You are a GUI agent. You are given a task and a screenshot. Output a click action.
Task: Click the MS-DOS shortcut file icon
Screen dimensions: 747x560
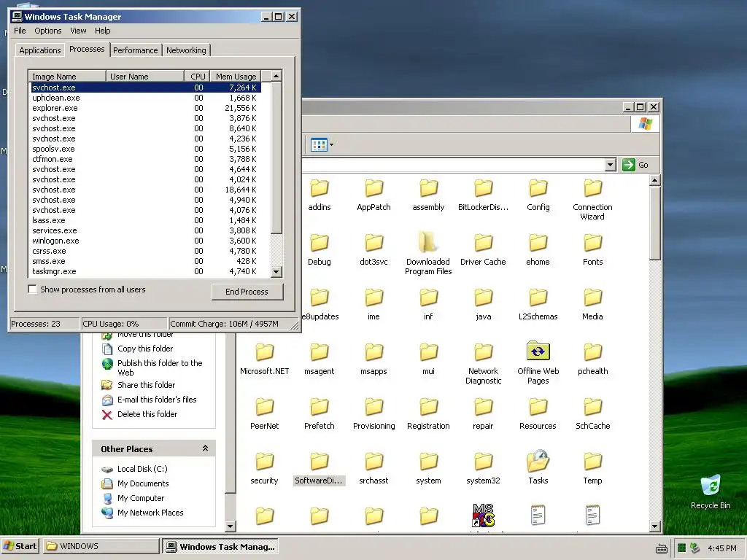point(483,516)
